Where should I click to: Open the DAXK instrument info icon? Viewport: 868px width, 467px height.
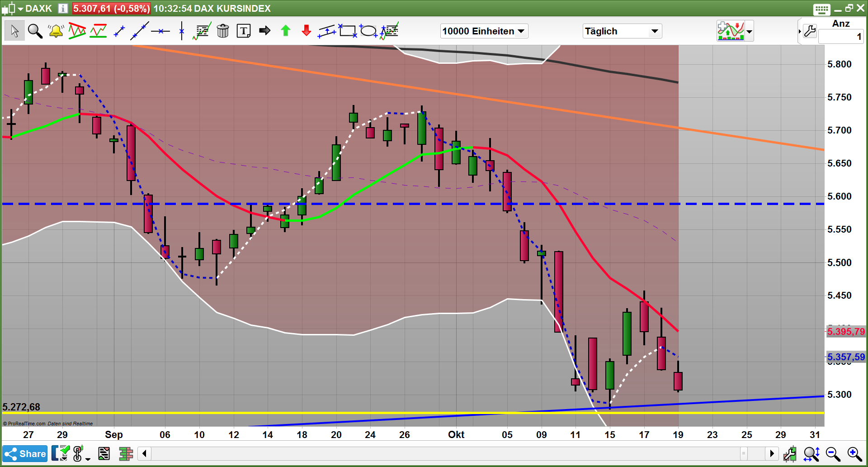63,8
